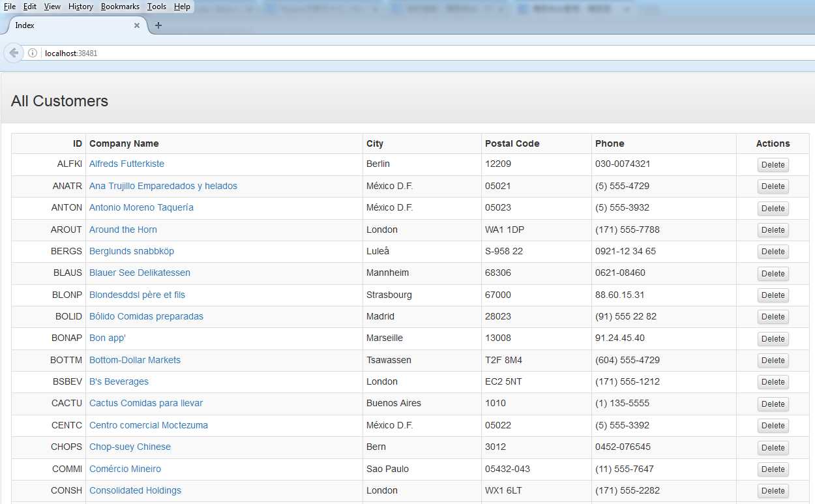
Task: Click the browser back arrow button
Action: [13, 53]
